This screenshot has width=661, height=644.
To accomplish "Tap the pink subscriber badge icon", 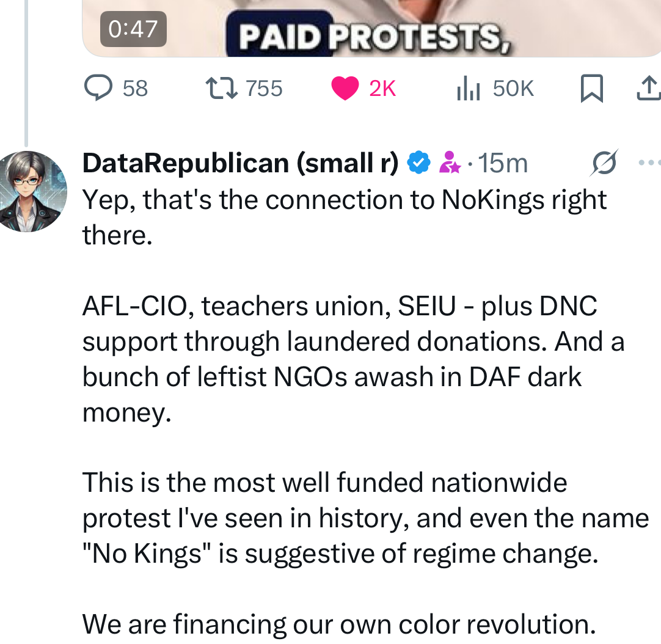I will coord(450,163).
